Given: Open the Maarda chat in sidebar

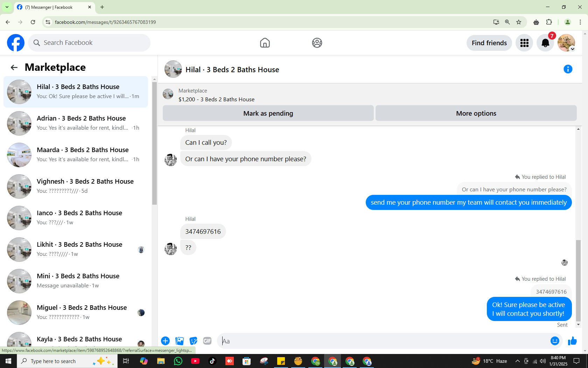Looking at the screenshot, I should [76, 155].
